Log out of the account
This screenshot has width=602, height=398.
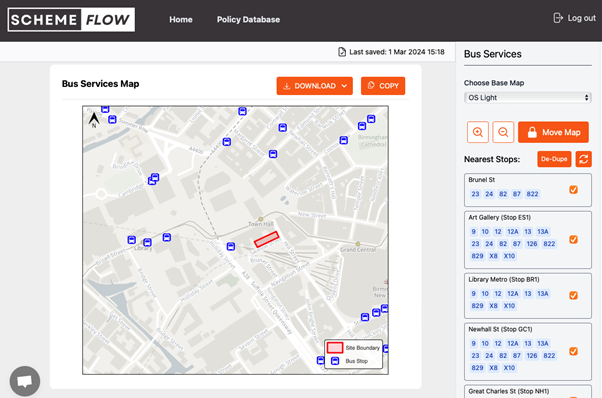click(x=575, y=18)
